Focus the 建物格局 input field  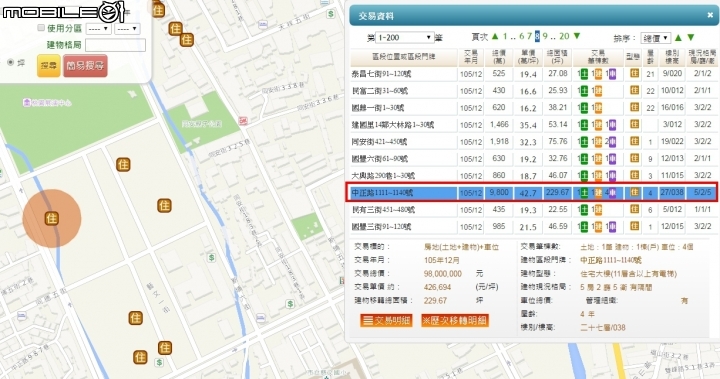click(x=115, y=45)
